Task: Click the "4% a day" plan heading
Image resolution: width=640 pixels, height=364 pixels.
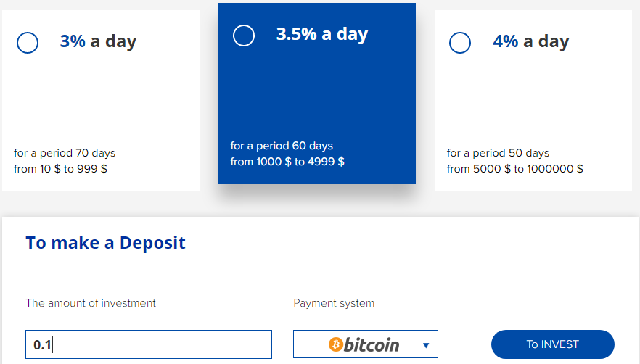Action: point(531,41)
